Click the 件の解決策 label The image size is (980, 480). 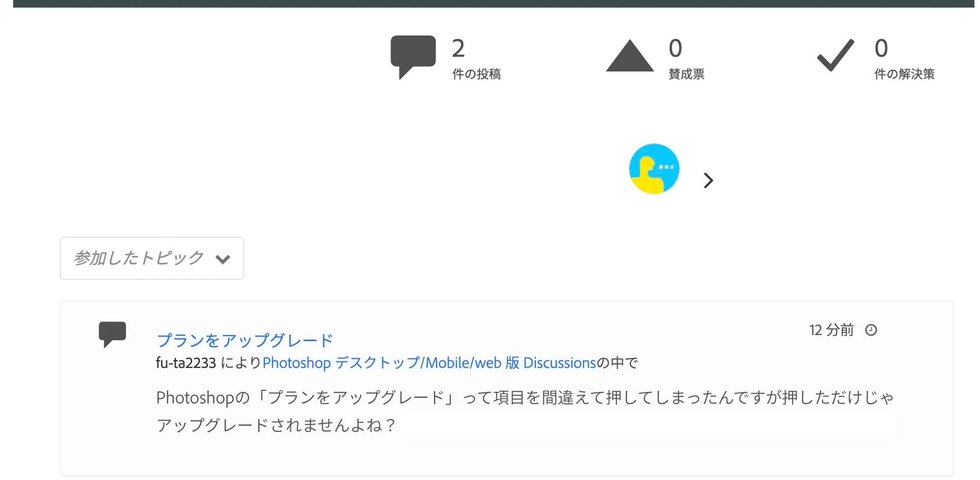pyautogui.click(x=905, y=74)
